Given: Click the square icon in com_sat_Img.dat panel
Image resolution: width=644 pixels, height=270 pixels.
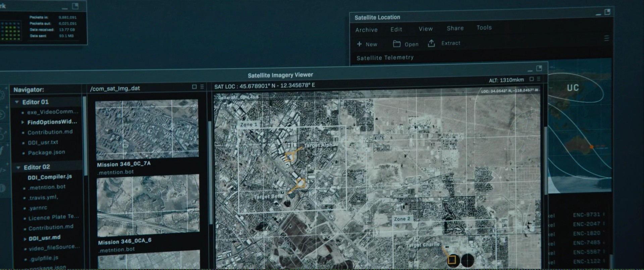Looking at the screenshot, I should coord(194,87).
